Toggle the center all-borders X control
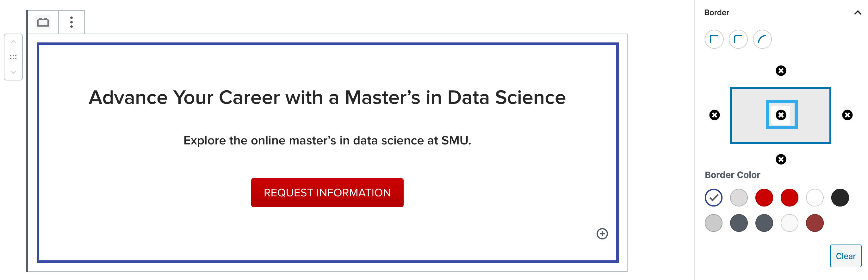The height and width of the screenshot is (280, 868). click(781, 115)
